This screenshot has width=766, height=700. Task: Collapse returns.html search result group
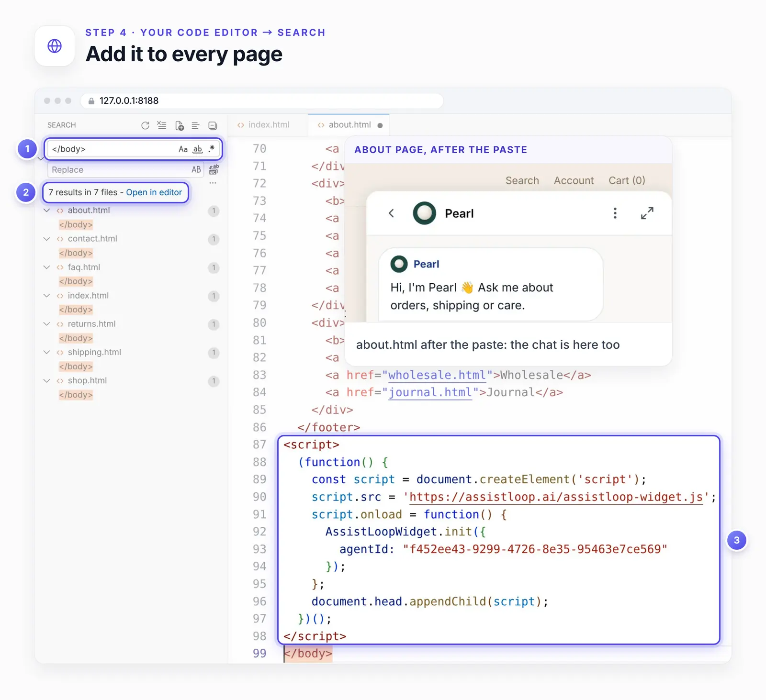(46, 324)
